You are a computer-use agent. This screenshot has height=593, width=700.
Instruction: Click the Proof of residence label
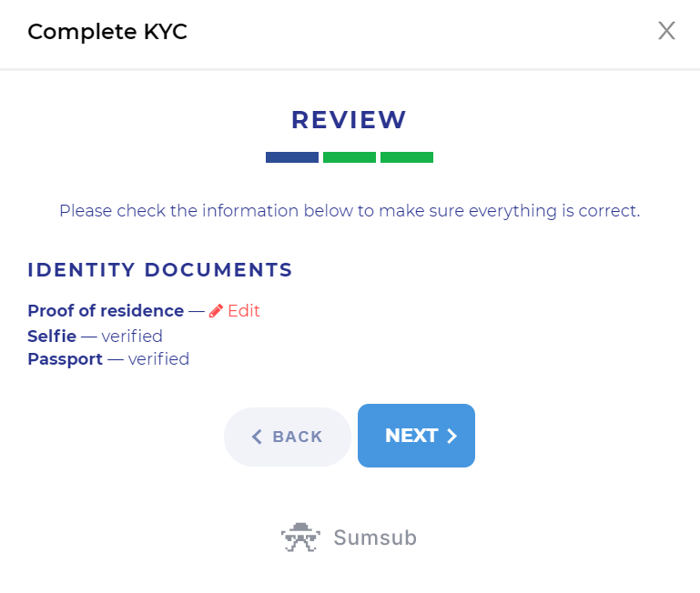click(106, 311)
